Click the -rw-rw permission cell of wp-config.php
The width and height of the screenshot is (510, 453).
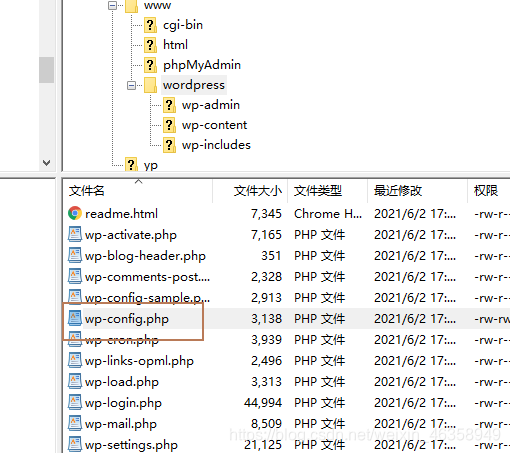[x=492, y=319]
